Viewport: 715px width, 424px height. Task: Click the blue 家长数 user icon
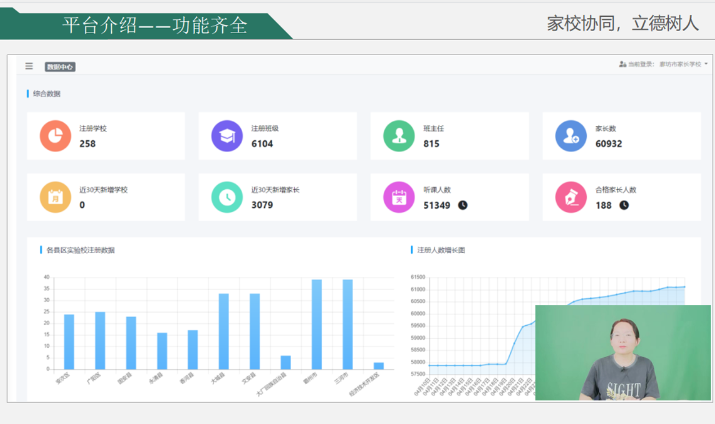point(571,136)
